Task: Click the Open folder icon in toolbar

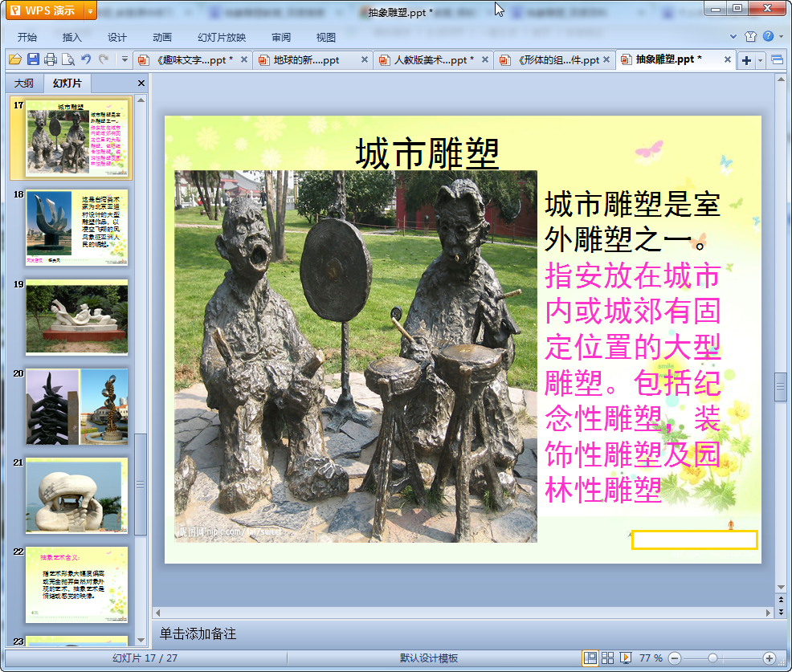Action: pos(15,59)
